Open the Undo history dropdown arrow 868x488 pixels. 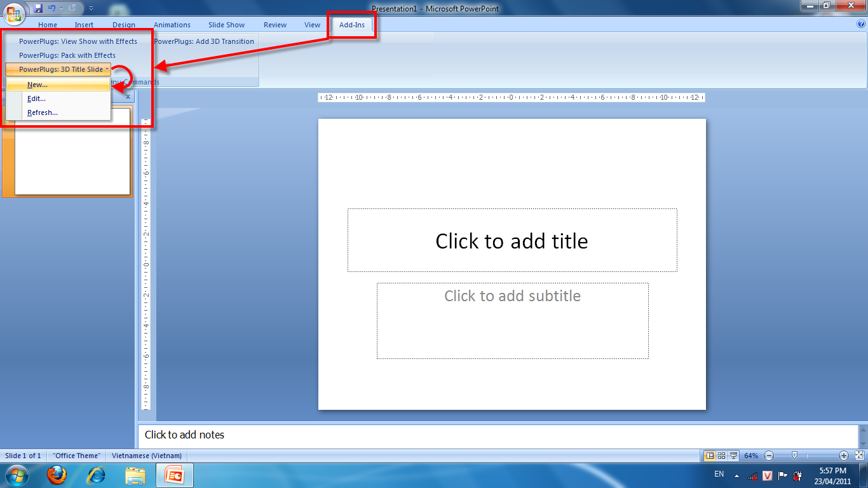click(61, 8)
